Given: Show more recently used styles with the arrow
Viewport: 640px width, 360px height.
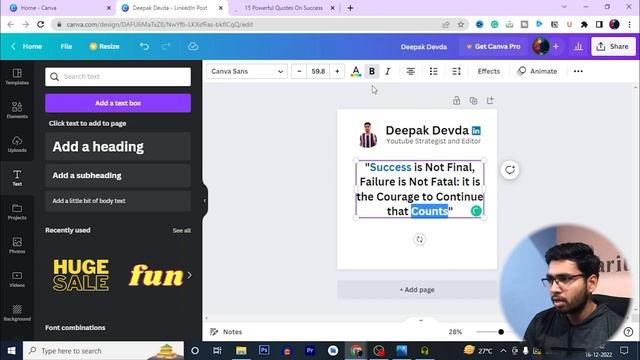Looking at the screenshot, I should pyautogui.click(x=189, y=276).
